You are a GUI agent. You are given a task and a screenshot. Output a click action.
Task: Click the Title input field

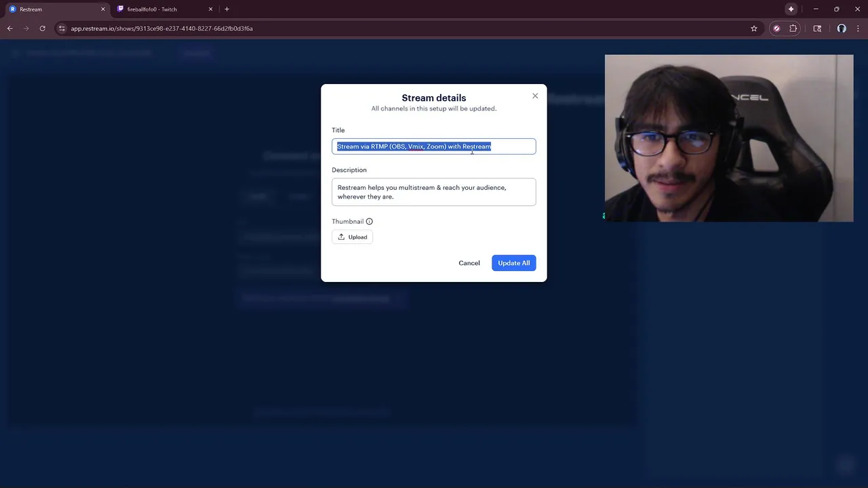click(x=434, y=146)
